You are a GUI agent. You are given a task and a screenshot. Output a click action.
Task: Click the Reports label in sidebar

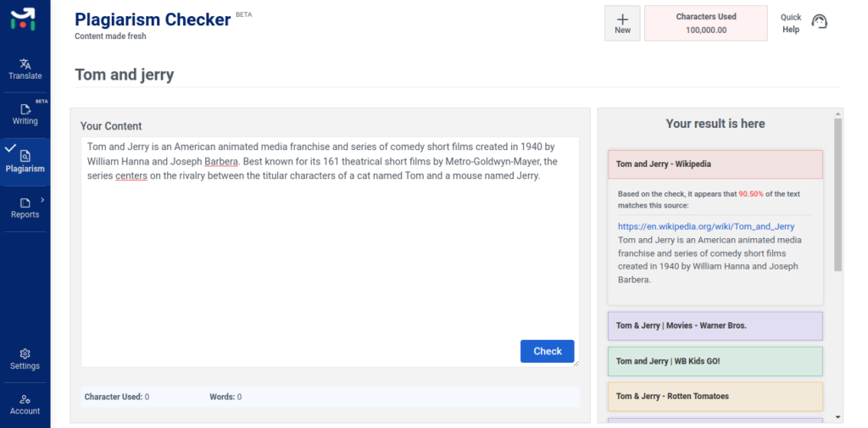25,214
